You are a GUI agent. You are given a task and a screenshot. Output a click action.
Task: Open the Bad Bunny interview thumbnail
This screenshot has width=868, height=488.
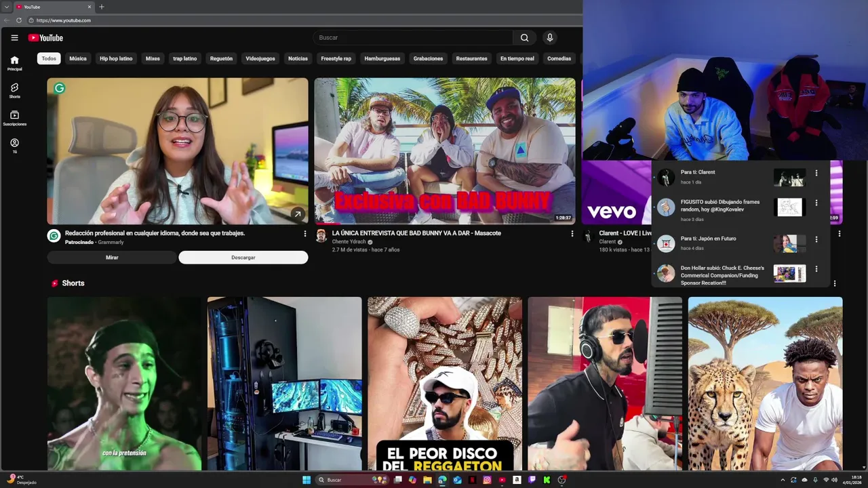click(445, 150)
